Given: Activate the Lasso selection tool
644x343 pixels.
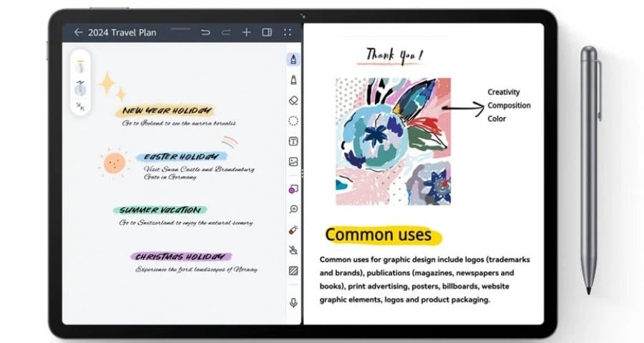Looking at the screenshot, I should click(x=293, y=121).
